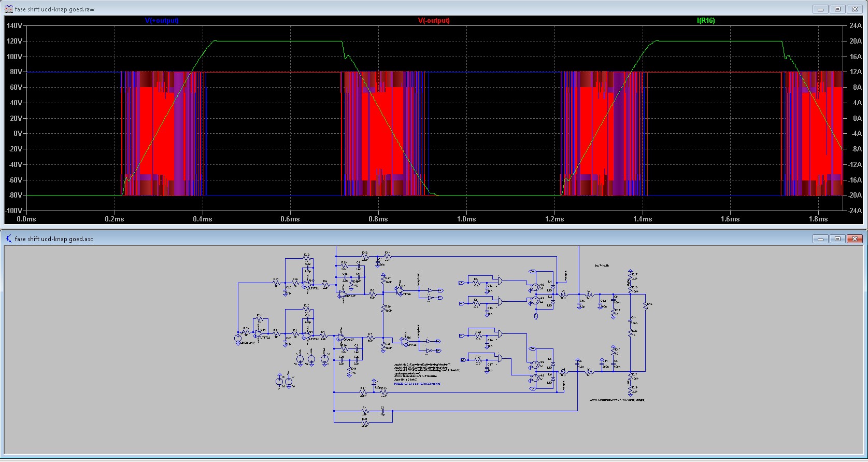Image resolution: width=868 pixels, height=462 pixels.
Task: Close the schematic .asc window
Action: coord(855,239)
